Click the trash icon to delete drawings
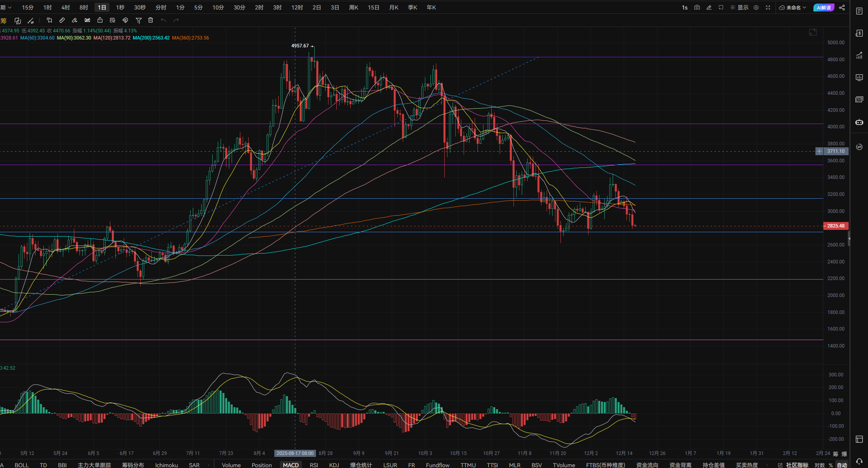This screenshot has width=868, height=468. pos(151,20)
